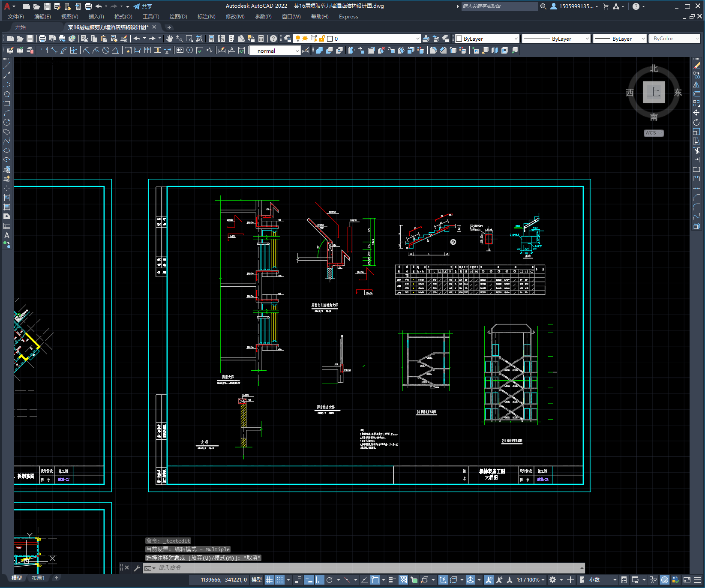This screenshot has width=705, height=588.
Task: Toggle polar tracking in status bar
Action: point(330,580)
